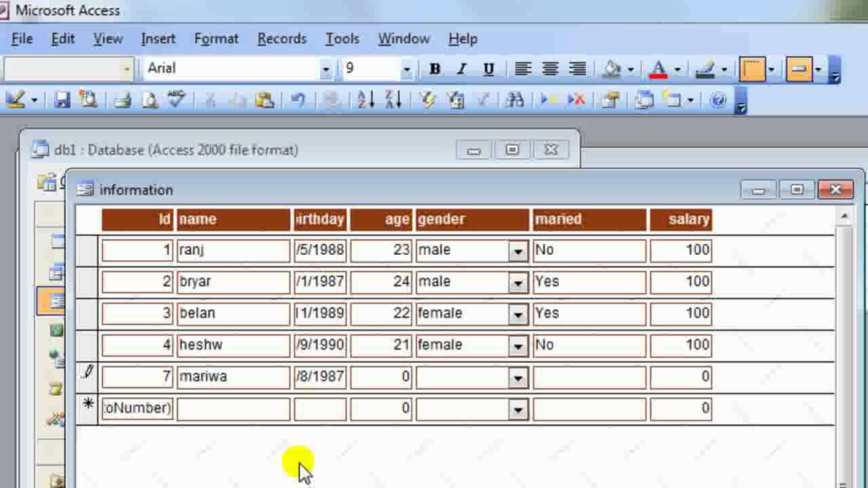This screenshot has width=868, height=488.
Task: Click the Find binoculars icon
Action: [515, 100]
